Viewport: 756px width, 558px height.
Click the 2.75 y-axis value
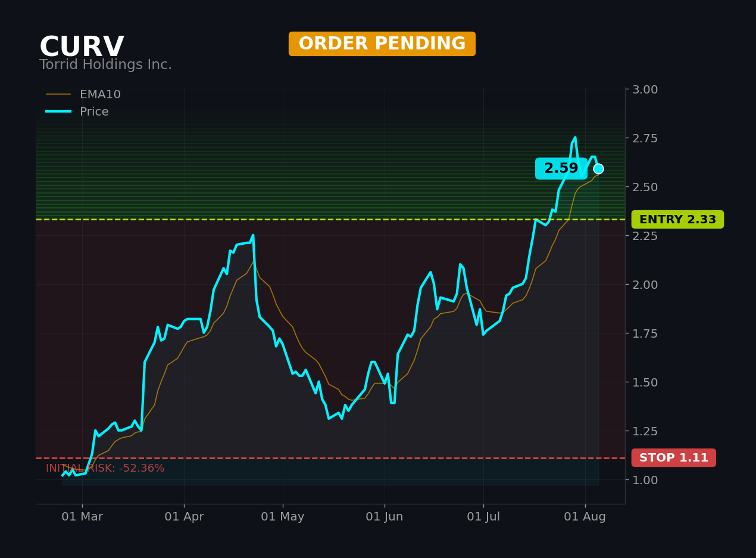click(645, 138)
